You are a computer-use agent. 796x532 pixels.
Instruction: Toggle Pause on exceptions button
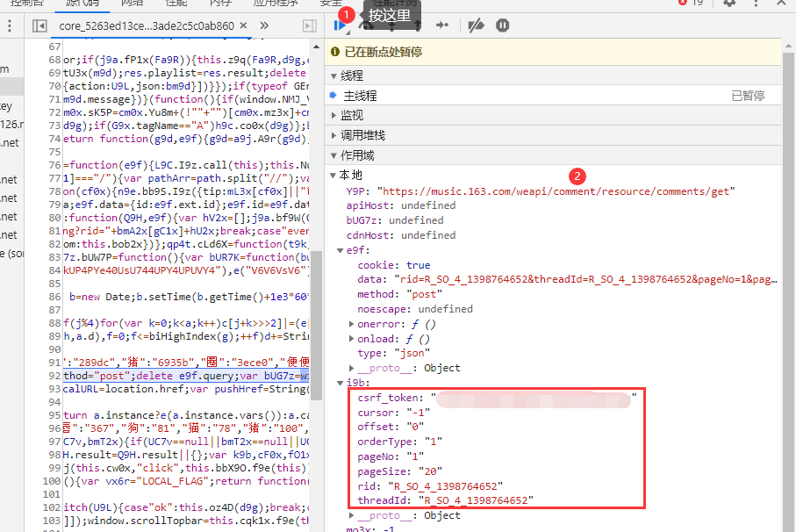[502, 25]
